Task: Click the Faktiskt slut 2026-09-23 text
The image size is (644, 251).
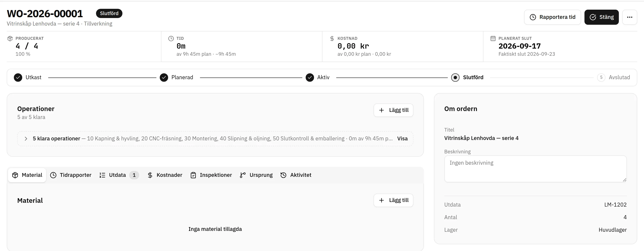Action: pyautogui.click(x=527, y=54)
